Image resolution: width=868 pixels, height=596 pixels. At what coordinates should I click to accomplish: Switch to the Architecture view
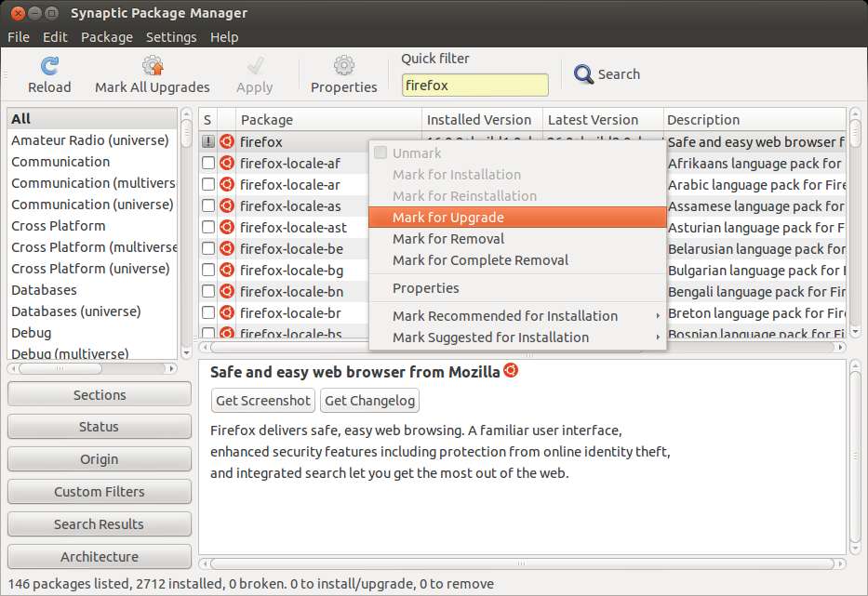point(100,557)
